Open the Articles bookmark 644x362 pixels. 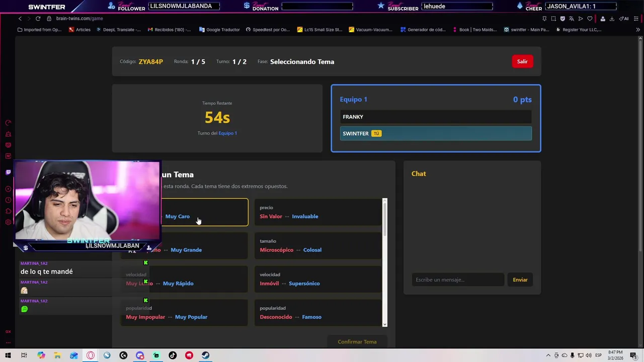(79, 30)
